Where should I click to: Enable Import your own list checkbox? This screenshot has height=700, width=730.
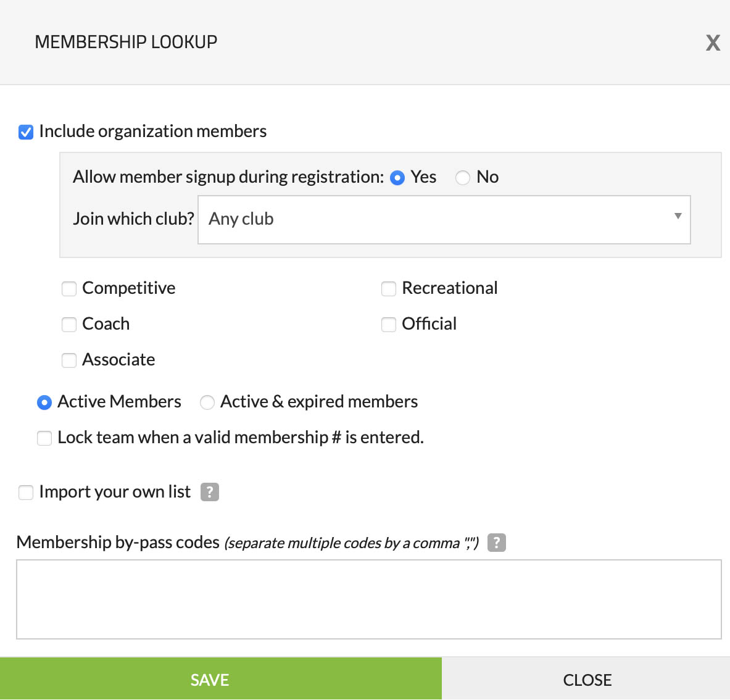(26, 493)
